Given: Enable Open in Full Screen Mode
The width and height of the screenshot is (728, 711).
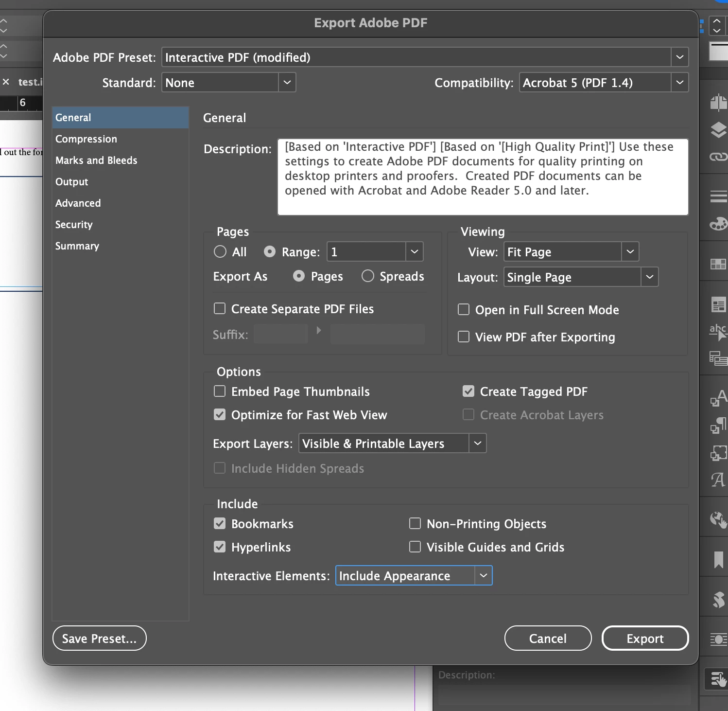Looking at the screenshot, I should (464, 309).
